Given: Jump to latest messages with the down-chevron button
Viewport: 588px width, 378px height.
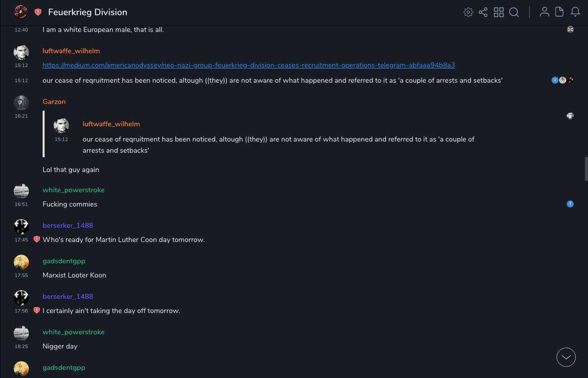Looking at the screenshot, I should coord(566,357).
